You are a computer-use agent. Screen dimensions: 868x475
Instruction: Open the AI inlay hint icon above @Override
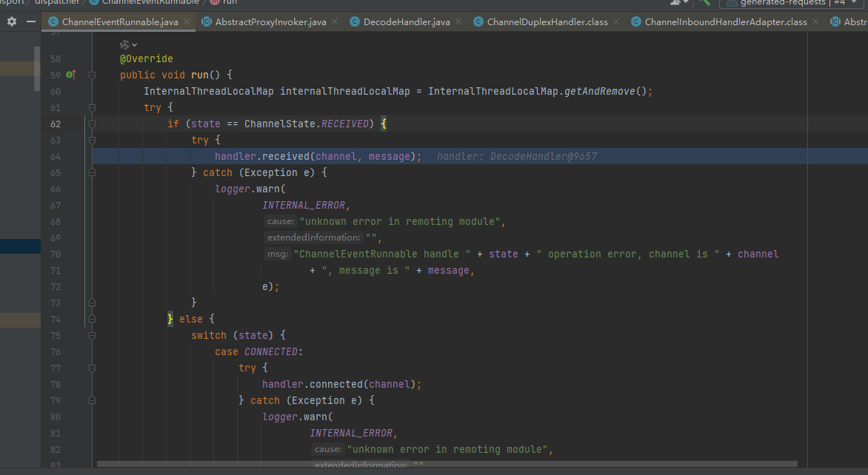[x=124, y=45]
